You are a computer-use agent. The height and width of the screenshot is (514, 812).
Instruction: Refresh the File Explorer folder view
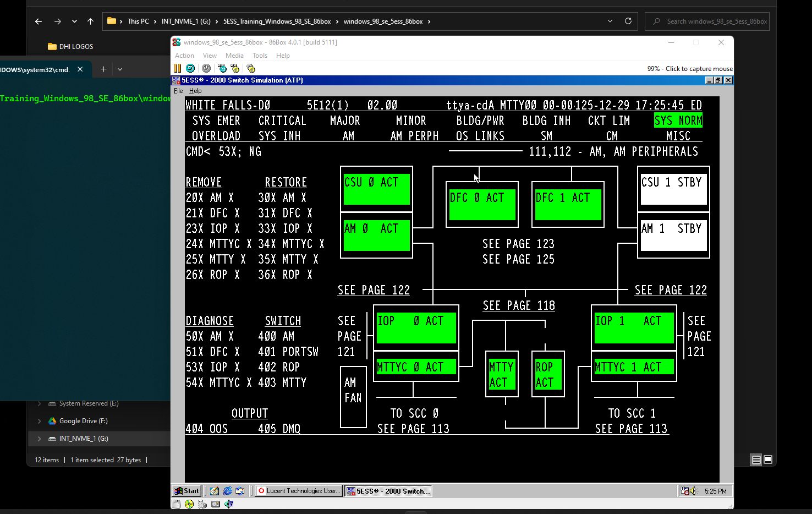[628, 21]
